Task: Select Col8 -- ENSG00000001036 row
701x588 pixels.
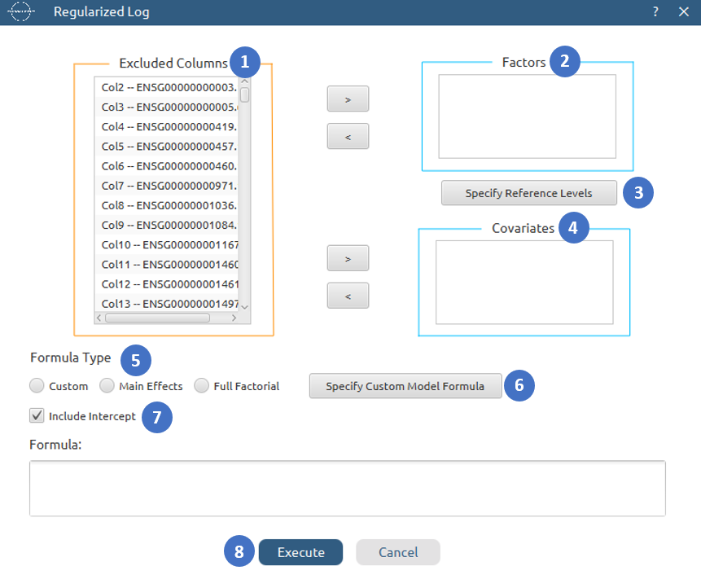Action: coord(167,205)
